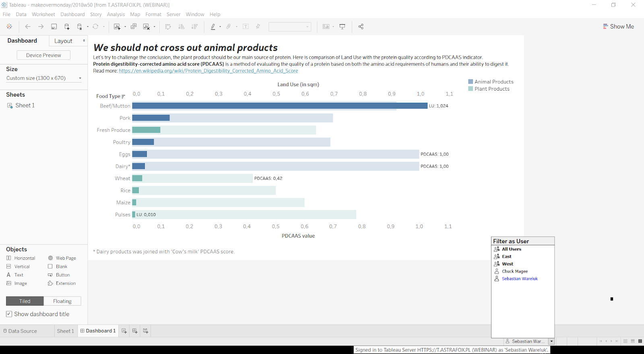This screenshot has height=354, width=644.
Task: Click the Save workbook icon
Action: [54, 27]
